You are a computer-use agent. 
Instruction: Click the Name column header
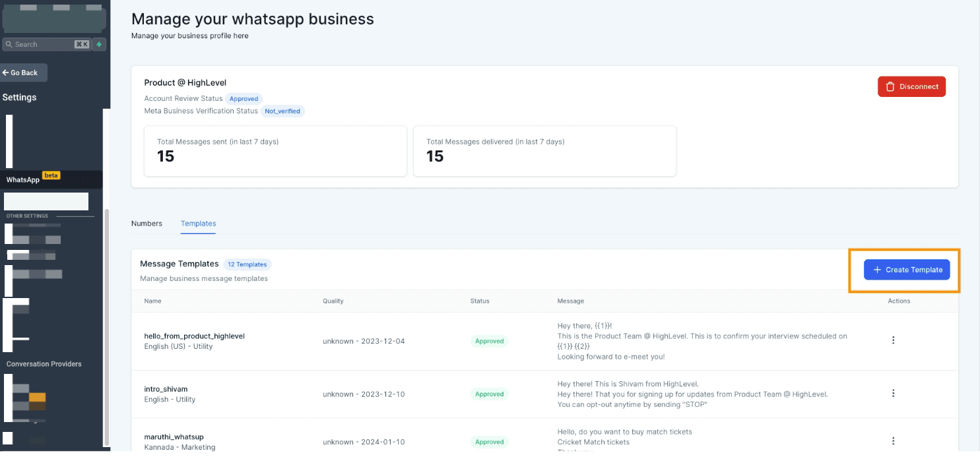pyautogui.click(x=152, y=301)
